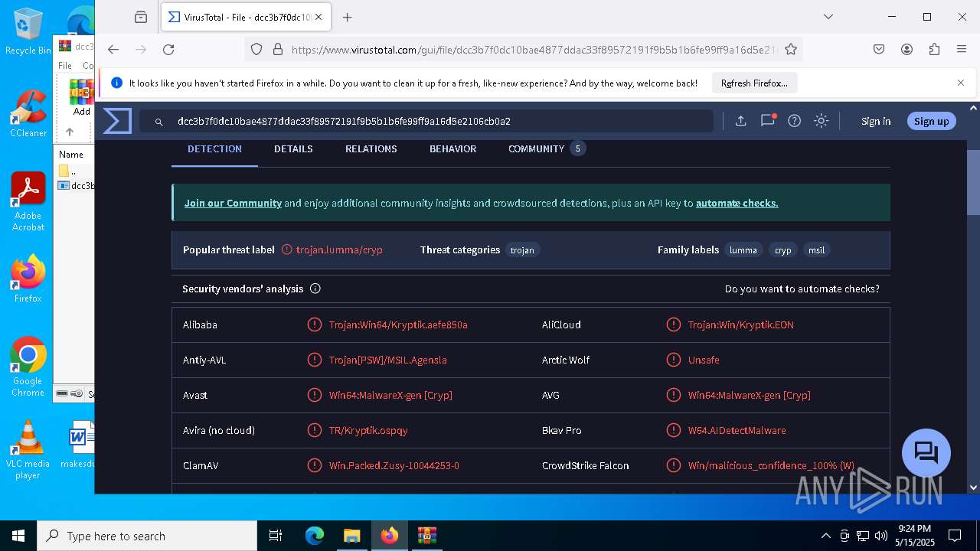Screen dimensions: 980x551
Task: Click the Firefox back arrow
Action: coord(113,49)
